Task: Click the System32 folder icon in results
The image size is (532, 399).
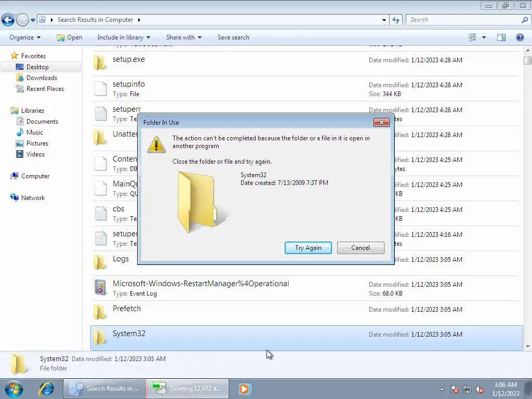Action: point(100,337)
